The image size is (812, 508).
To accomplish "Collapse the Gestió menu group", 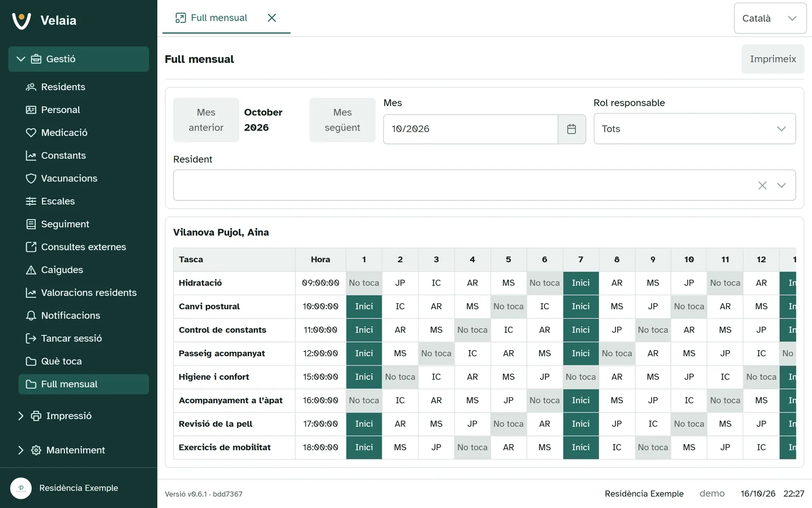I will 79,59.
